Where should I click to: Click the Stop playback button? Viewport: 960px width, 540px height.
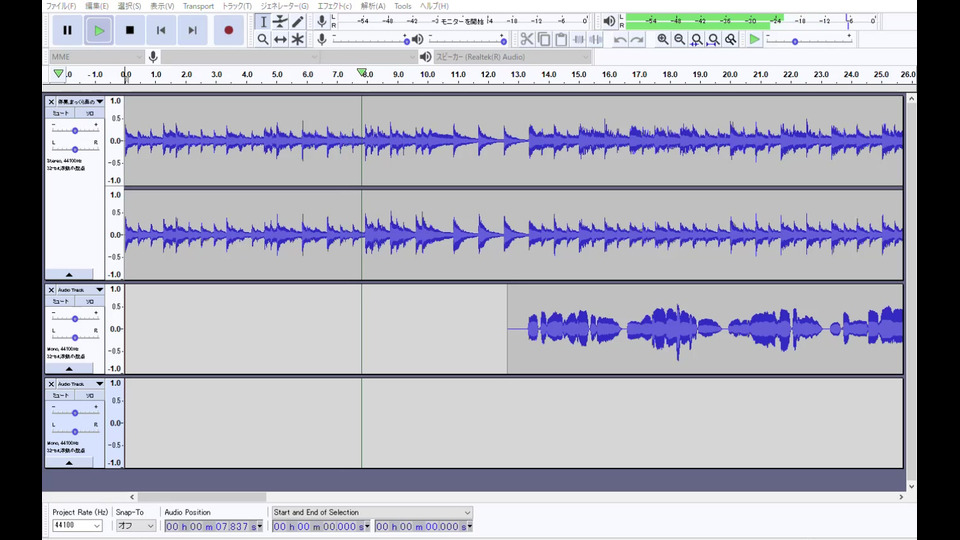(x=129, y=30)
